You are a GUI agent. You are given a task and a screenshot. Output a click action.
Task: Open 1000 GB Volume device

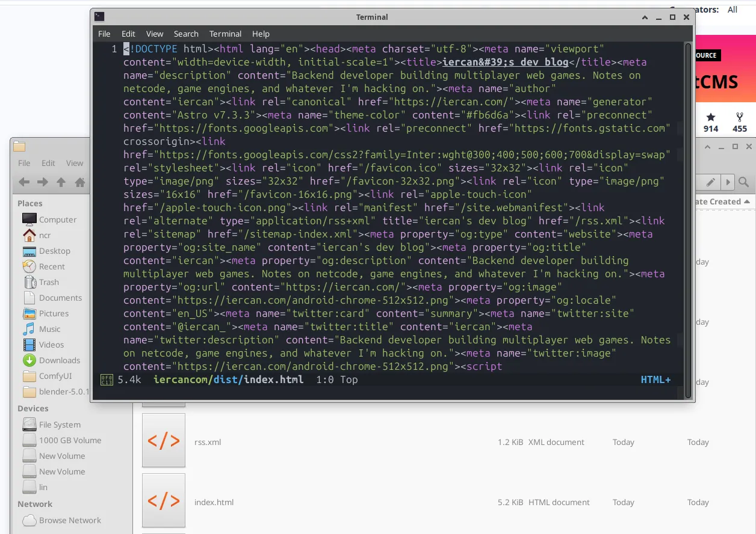coord(62,440)
